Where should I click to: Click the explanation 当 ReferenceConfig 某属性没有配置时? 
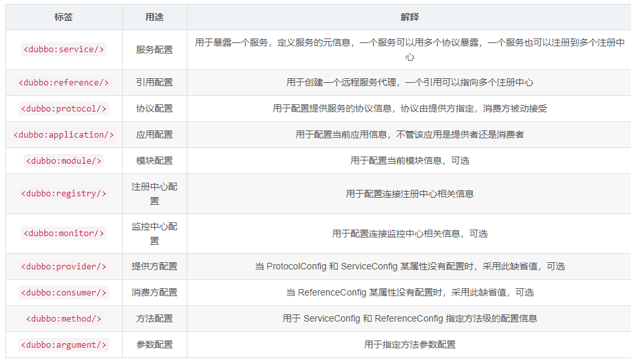pyautogui.click(x=410, y=292)
